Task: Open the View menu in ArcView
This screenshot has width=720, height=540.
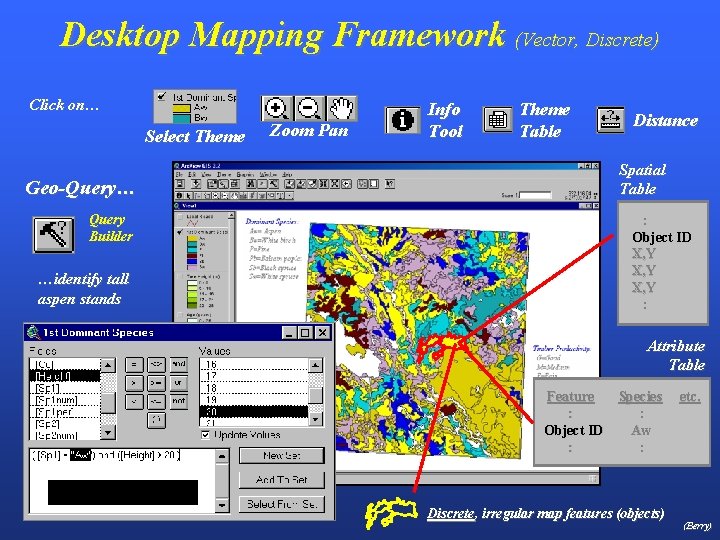Action: click(x=207, y=174)
